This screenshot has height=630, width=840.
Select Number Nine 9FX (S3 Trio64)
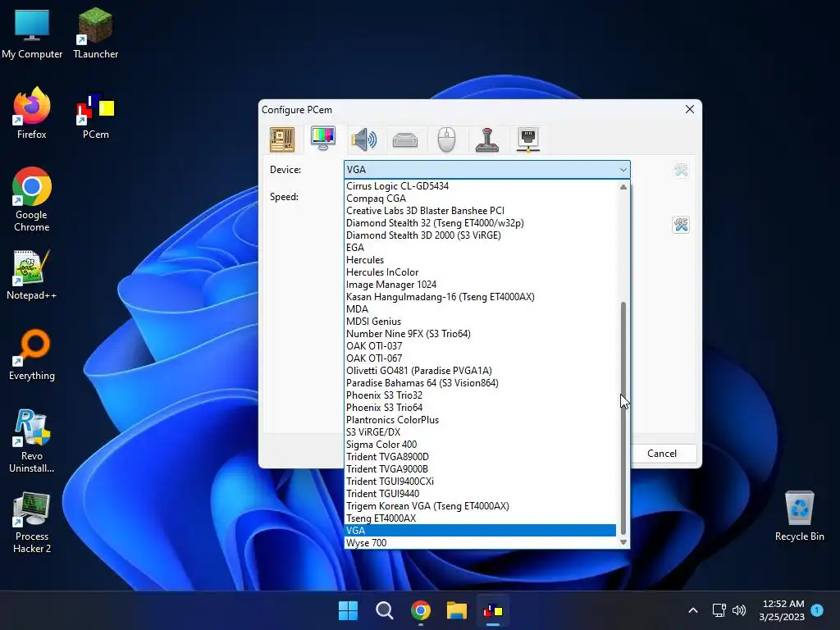(480, 334)
